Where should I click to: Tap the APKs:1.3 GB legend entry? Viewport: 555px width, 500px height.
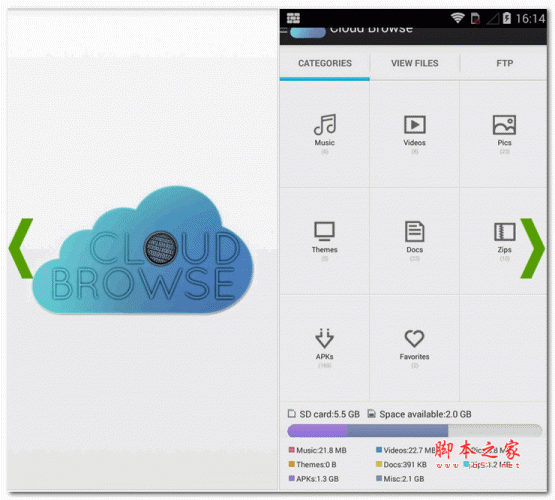[314, 479]
